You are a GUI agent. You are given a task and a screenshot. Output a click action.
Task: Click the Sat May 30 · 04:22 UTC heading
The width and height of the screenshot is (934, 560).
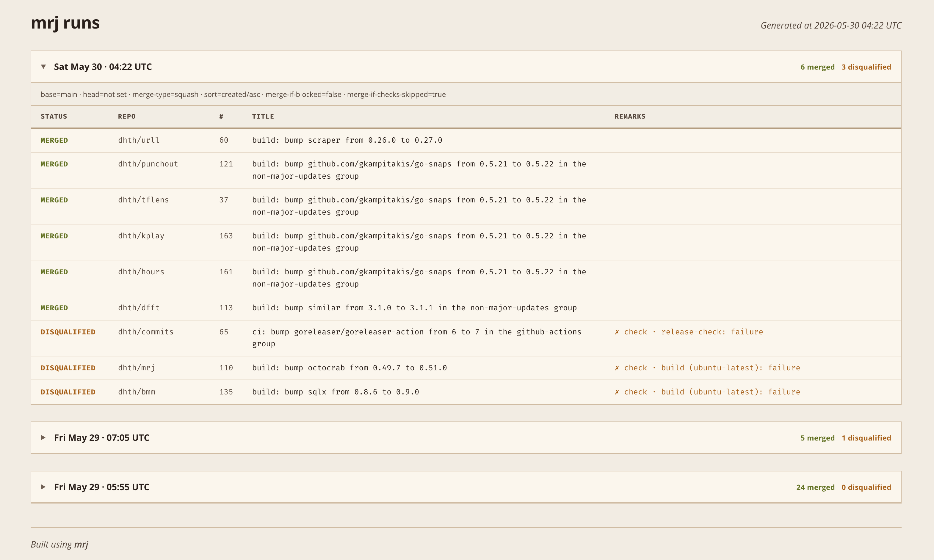(x=103, y=67)
